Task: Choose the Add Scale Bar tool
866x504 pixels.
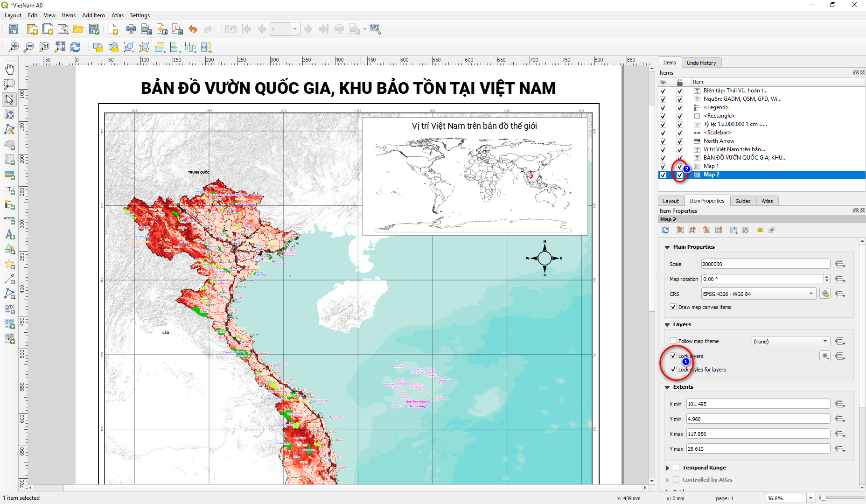Action: pyautogui.click(x=9, y=220)
